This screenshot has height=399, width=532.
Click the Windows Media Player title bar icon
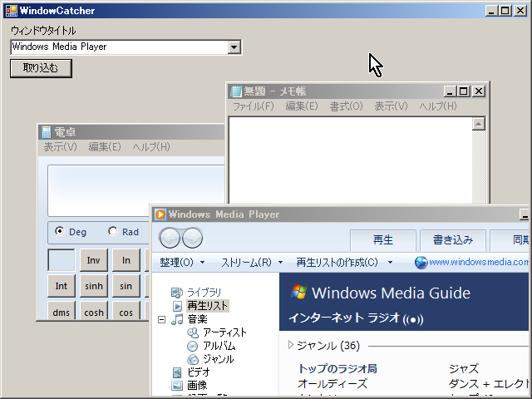tap(160, 214)
